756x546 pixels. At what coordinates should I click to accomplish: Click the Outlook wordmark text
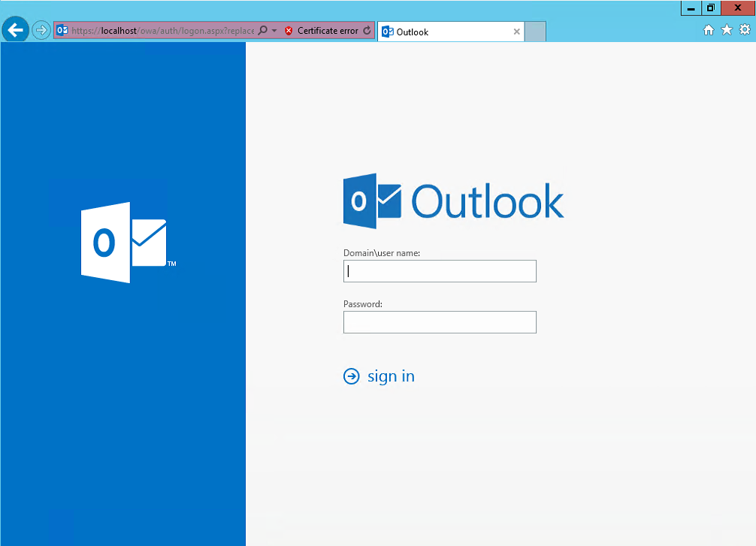[x=488, y=201]
